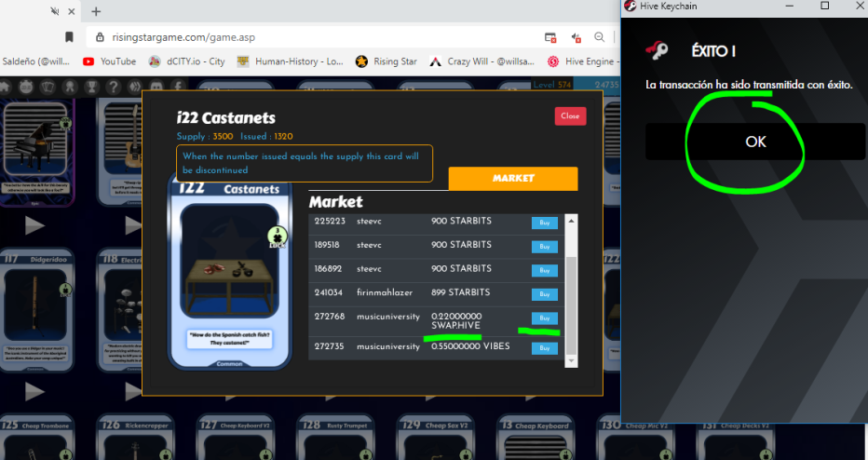The width and height of the screenshot is (868, 460).
Task: View site info via padlock icon
Action: pos(100,37)
